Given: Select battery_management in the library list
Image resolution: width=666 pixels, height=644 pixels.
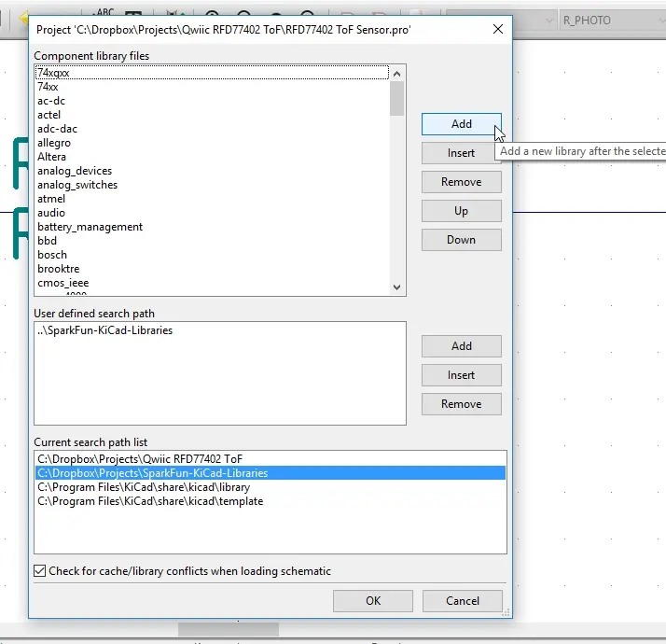Looking at the screenshot, I should (x=90, y=227).
